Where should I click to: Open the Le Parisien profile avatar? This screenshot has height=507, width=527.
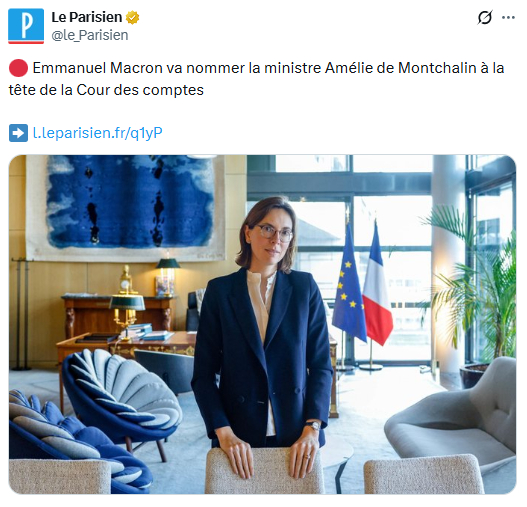tap(26, 26)
